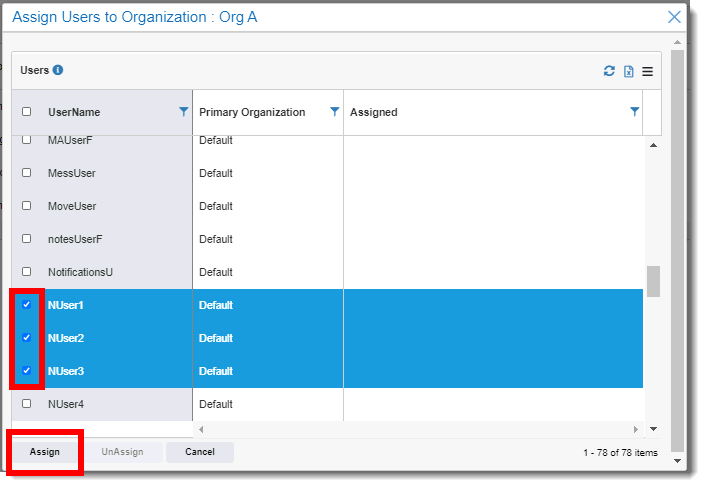Viewport: 705px width, 487px height.
Task: Open filter for UserName column
Action: click(183, 112)
